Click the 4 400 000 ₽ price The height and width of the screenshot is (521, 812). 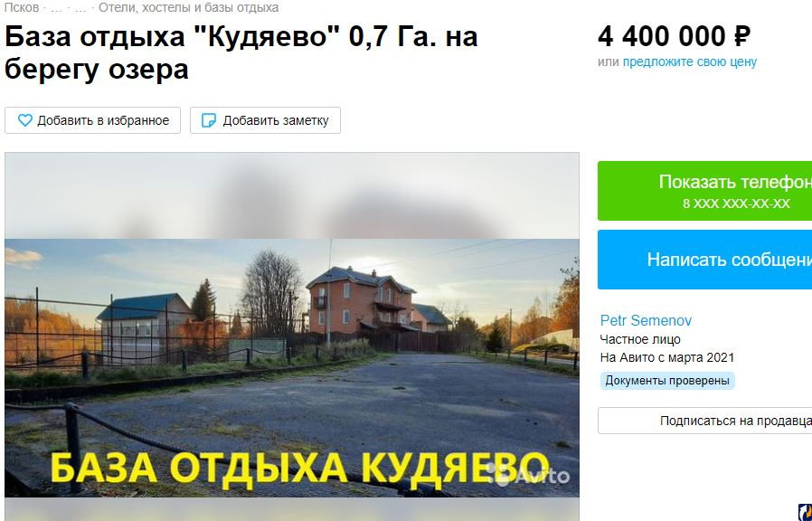[x=674, y=36]
